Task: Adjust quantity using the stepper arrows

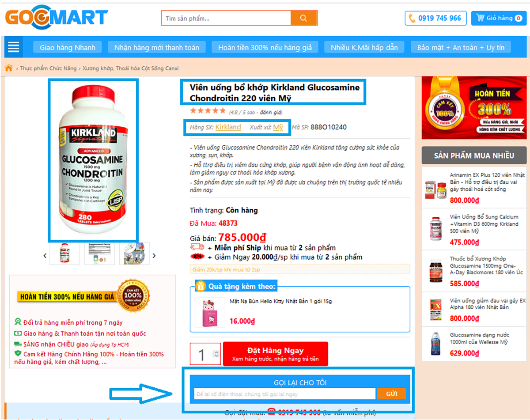Action: click(x=216, y=354)
